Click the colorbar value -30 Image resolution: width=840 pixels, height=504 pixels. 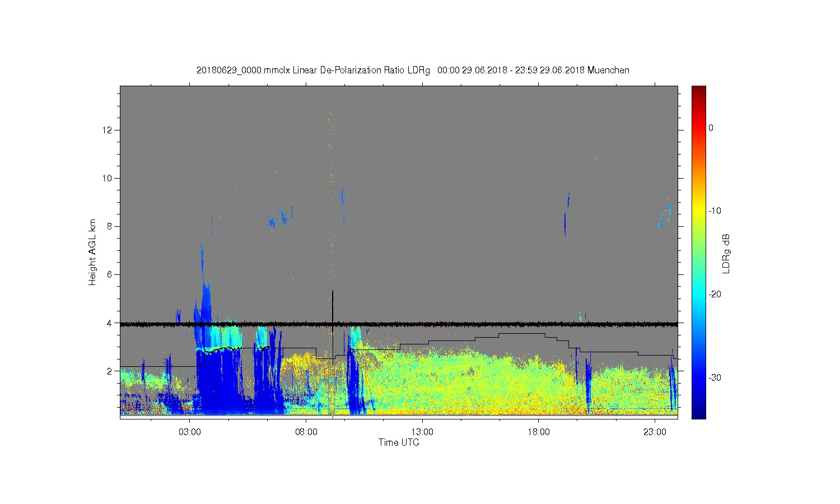click(715, 378)
